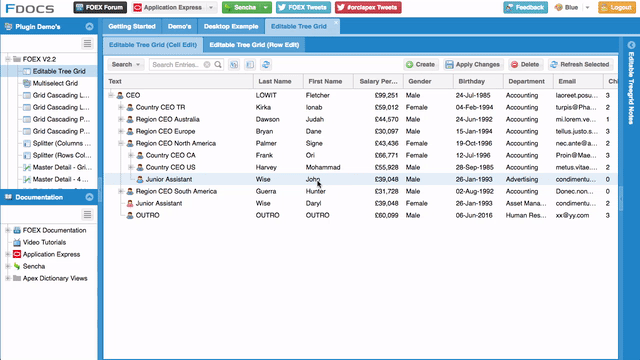640x360 pixels.
Task: Expand the Editable Treegrid Notes side panel arrow
Action: 631,45
